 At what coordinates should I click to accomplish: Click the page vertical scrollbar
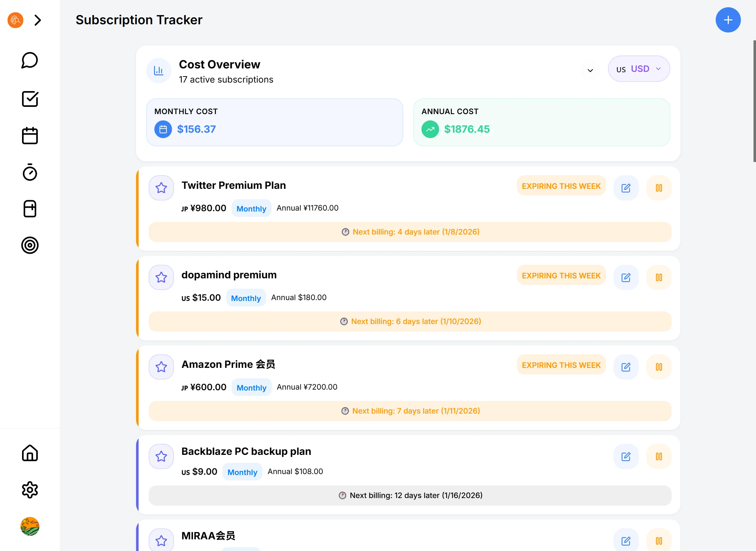coord(754,101)
